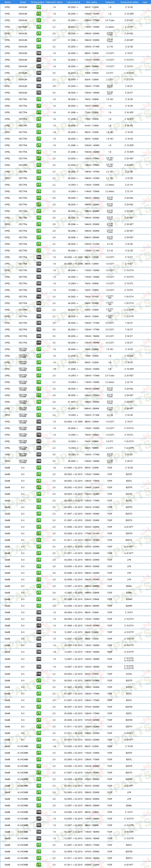The height and width of the screenshot is (868, 151).
Task: Click the Model column header
Action: coord(23,2)
